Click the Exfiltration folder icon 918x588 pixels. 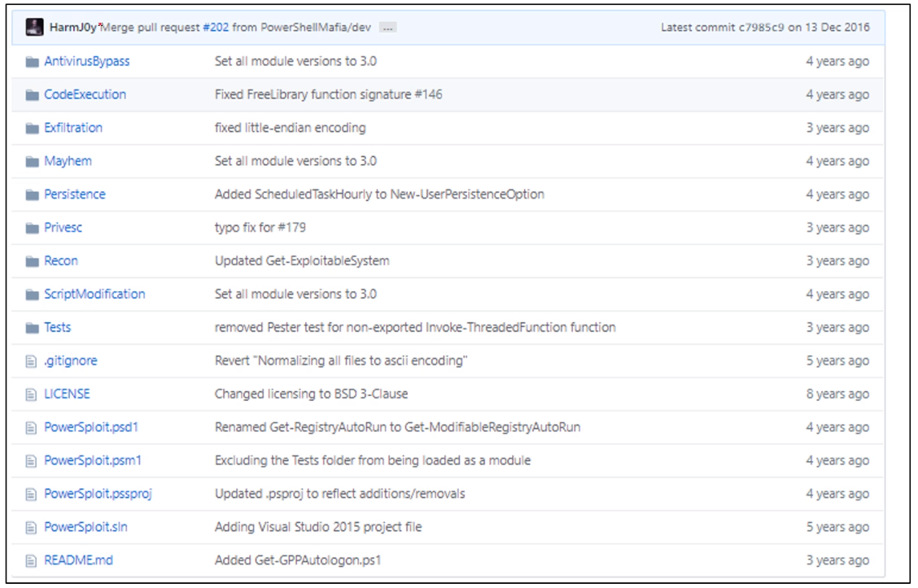click(x=33, y=128)
